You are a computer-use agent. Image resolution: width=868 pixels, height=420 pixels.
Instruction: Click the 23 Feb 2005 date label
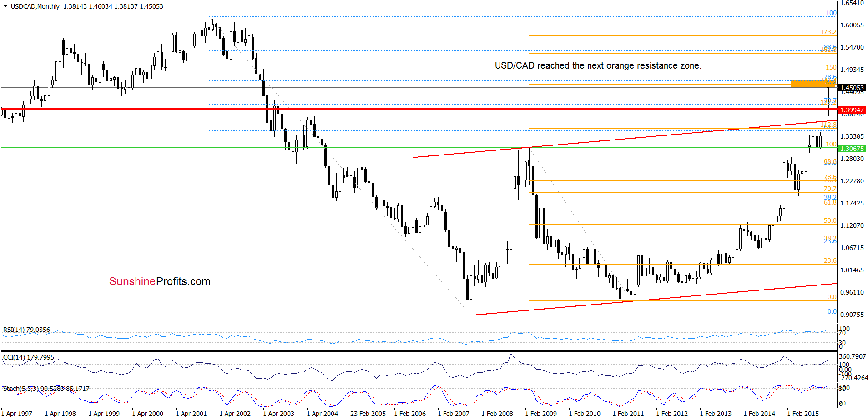pyautogui.click(x=368, y=414)
